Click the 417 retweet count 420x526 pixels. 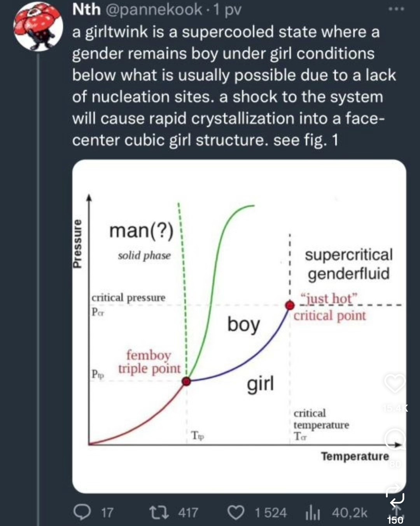[x=188, y=512]
